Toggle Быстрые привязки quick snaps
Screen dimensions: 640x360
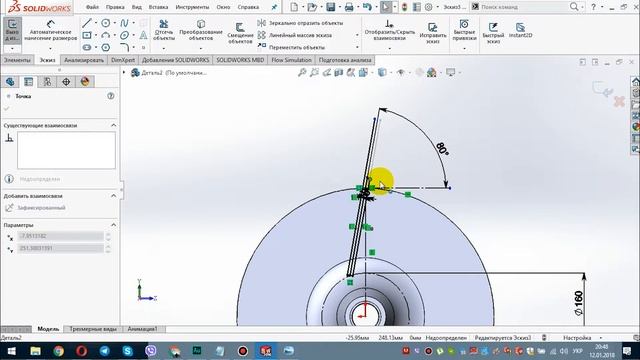pos(464,30)
